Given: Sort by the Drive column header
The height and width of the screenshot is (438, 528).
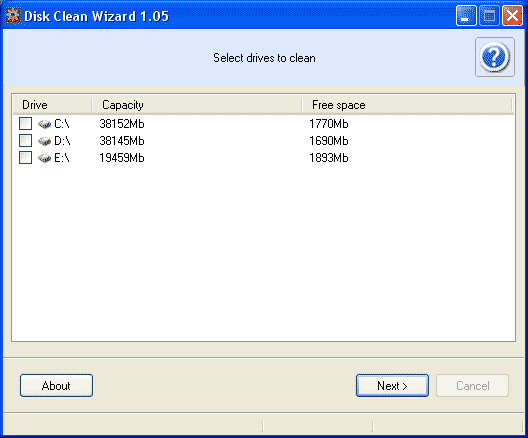Looking at the screenshot, I should point(52,105).
